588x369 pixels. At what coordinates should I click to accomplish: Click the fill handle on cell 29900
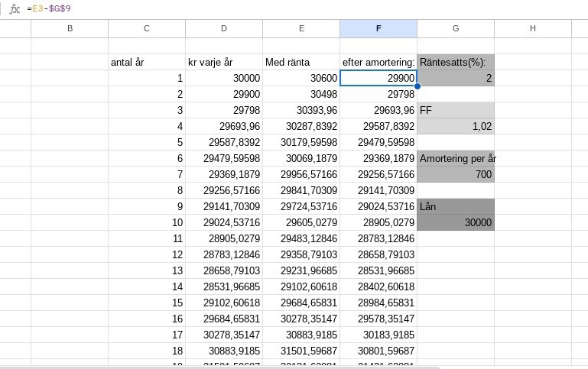pos(417,86)
